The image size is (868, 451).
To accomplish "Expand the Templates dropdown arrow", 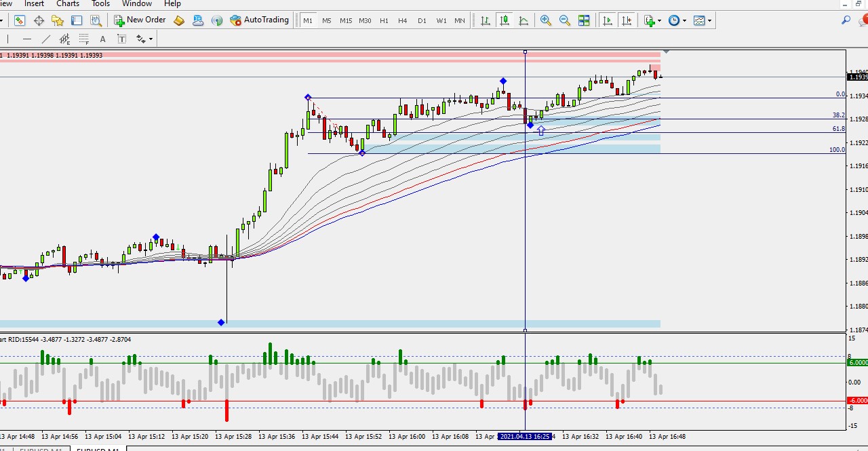I will pos(709,20).
